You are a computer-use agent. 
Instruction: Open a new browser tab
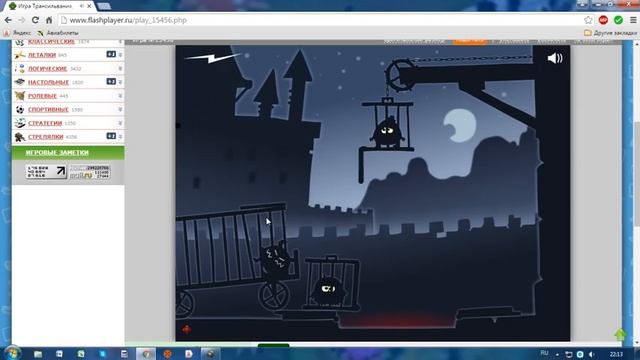[104, 6]
